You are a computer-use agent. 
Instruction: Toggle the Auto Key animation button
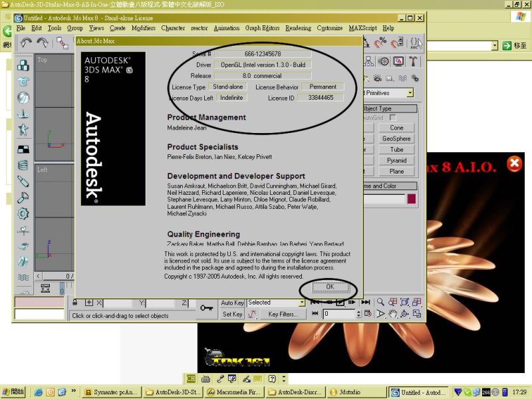(x=232, y=303)
